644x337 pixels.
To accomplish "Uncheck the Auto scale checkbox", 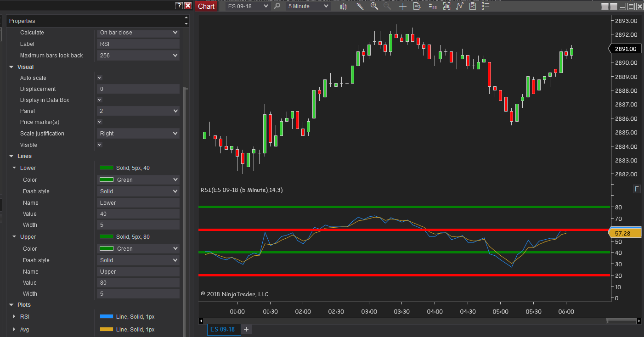I will pyautogui.click(x=100, y=78).
